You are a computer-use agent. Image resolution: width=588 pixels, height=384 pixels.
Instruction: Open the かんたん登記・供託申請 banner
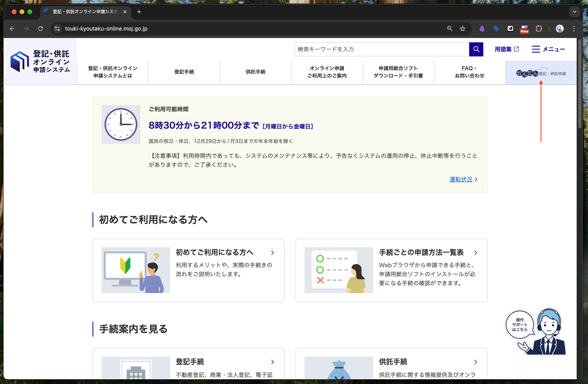(x=541, y=73)
